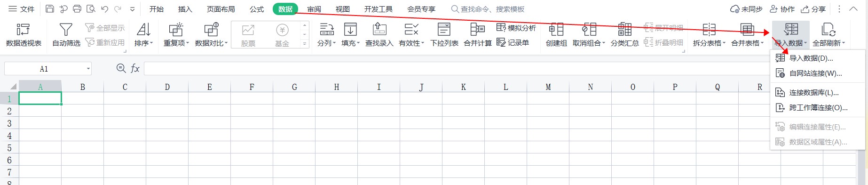Screen dimensions: 868x185
Task: Switch to the 公式 tab
Action: coord(257,9)
